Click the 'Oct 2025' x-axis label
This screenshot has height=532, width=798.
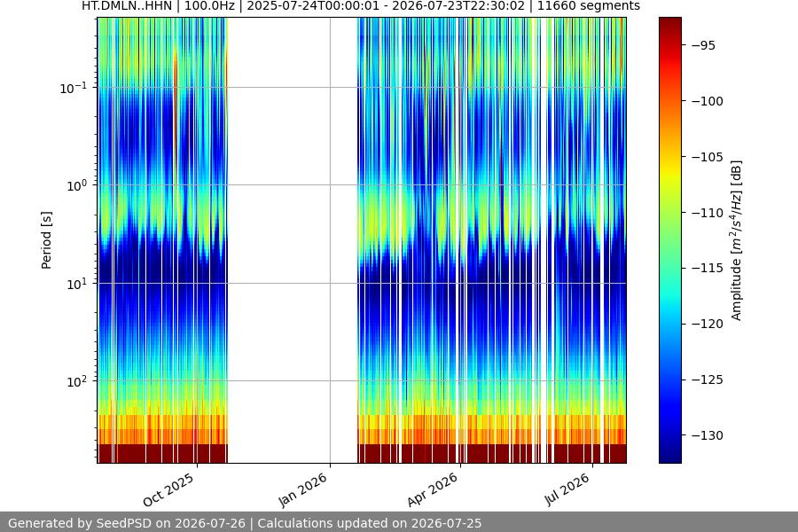[169, 489]
